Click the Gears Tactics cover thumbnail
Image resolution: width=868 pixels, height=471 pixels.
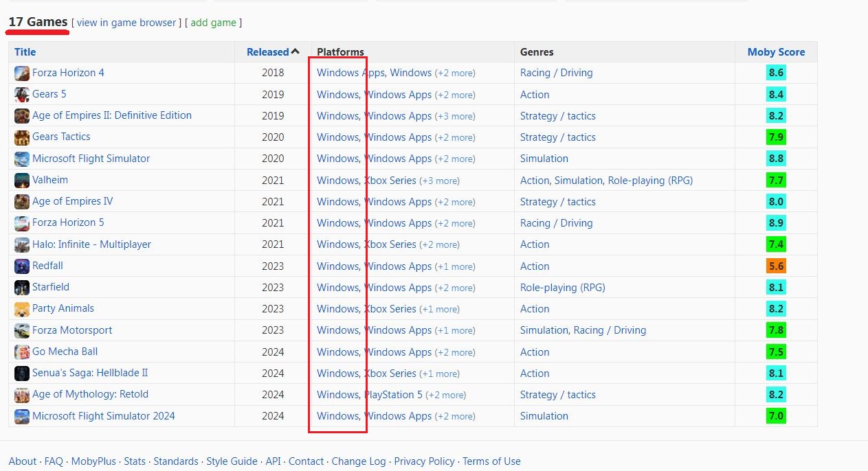click(22, 137)
